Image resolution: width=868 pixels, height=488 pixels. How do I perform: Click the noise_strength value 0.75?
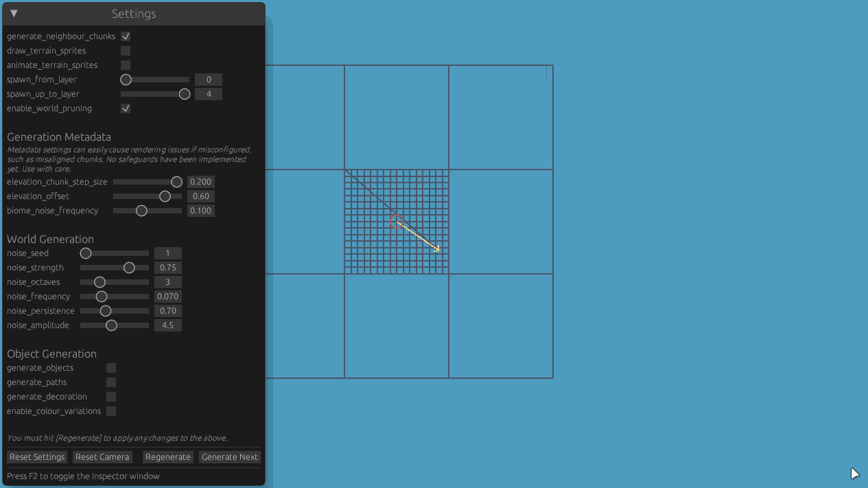(x=168, y=268)
